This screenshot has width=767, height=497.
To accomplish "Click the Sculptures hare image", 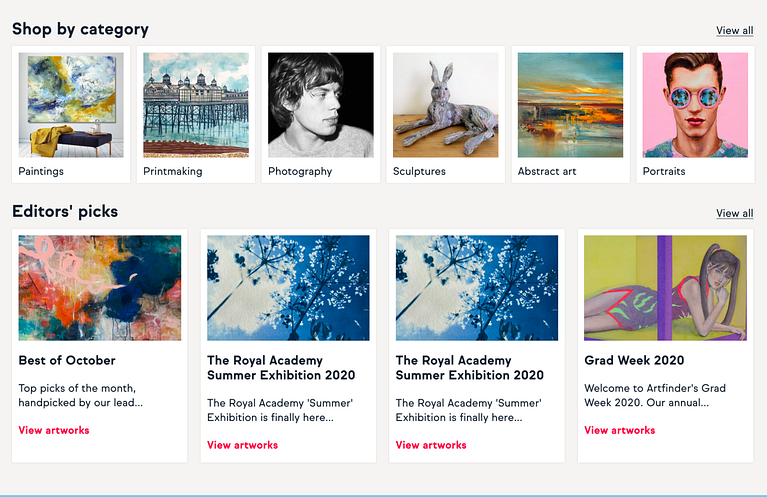I will pos(445,105).
